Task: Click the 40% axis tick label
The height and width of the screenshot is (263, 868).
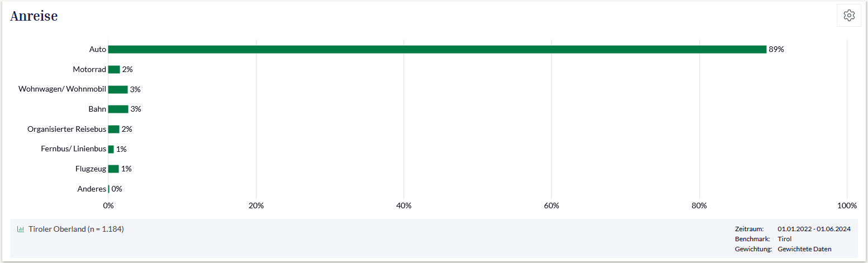Action: [x=404, y=205]
